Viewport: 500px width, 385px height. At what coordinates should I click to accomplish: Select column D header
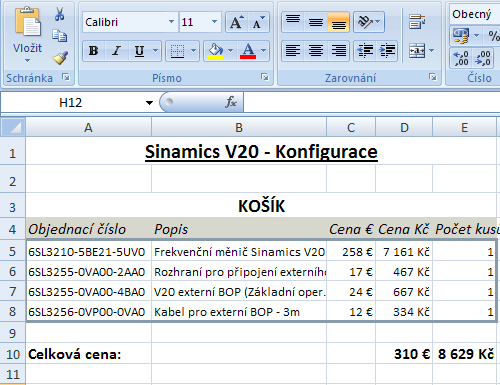404,127
